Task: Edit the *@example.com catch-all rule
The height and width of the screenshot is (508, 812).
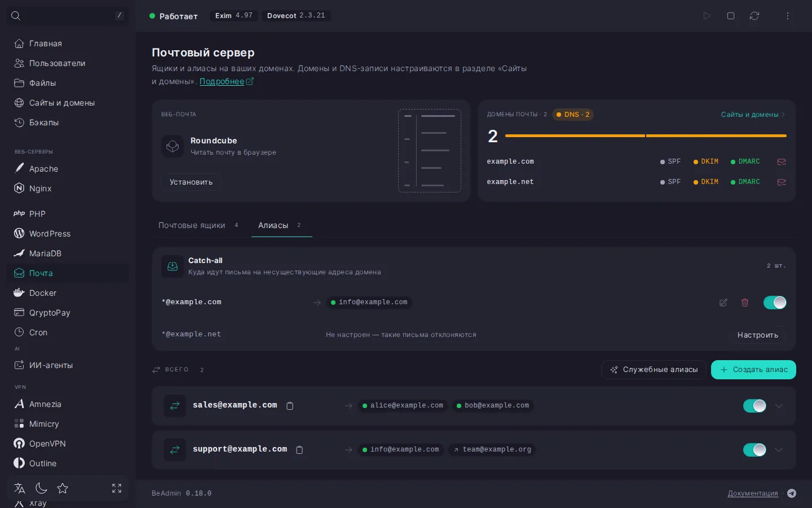Action: (x=723, y=303)
